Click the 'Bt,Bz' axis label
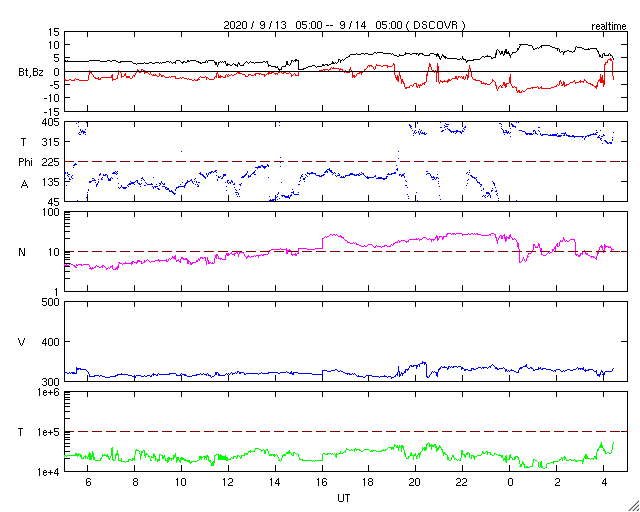 (31, 73)
